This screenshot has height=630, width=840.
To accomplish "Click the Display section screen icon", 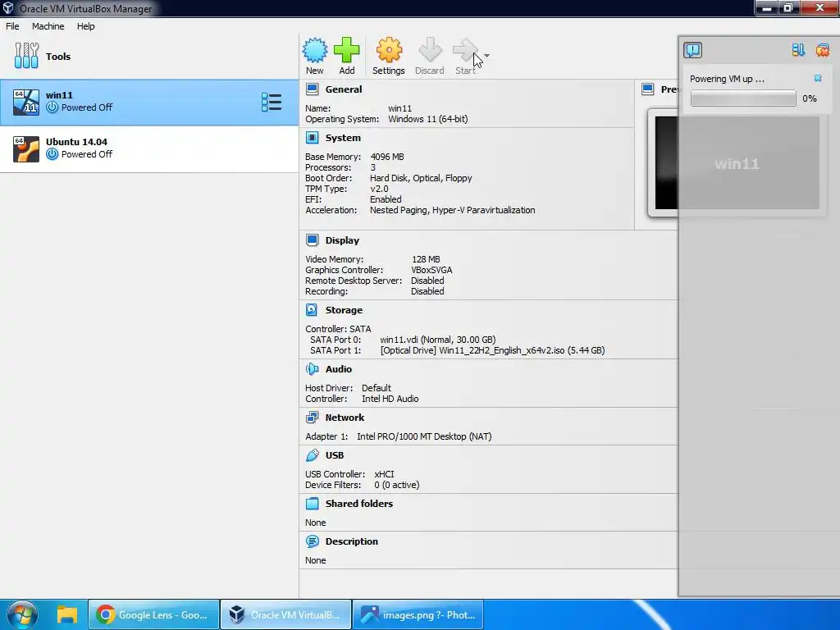I will [x=312, y=240].
